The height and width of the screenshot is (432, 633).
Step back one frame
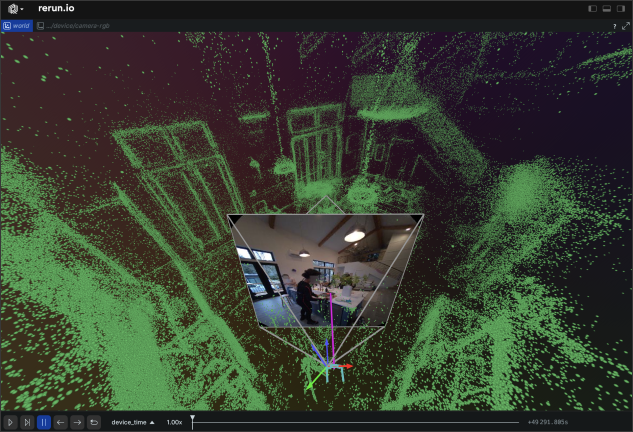point(61,422)
